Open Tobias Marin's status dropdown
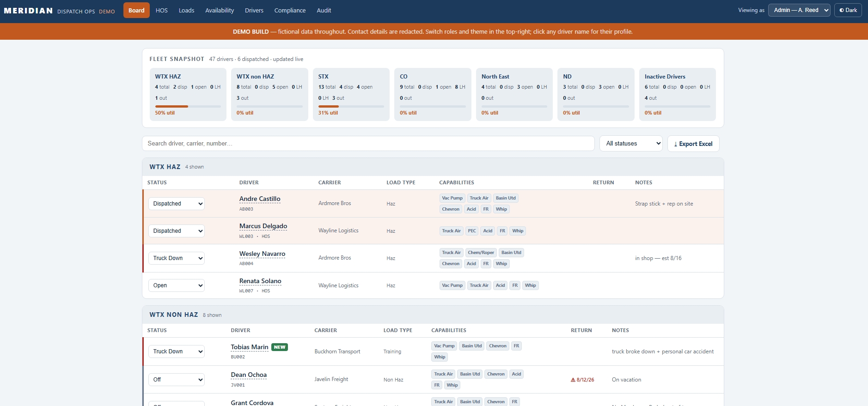The width and height of the screenshot is (868, 406). [x=176, y=351]
